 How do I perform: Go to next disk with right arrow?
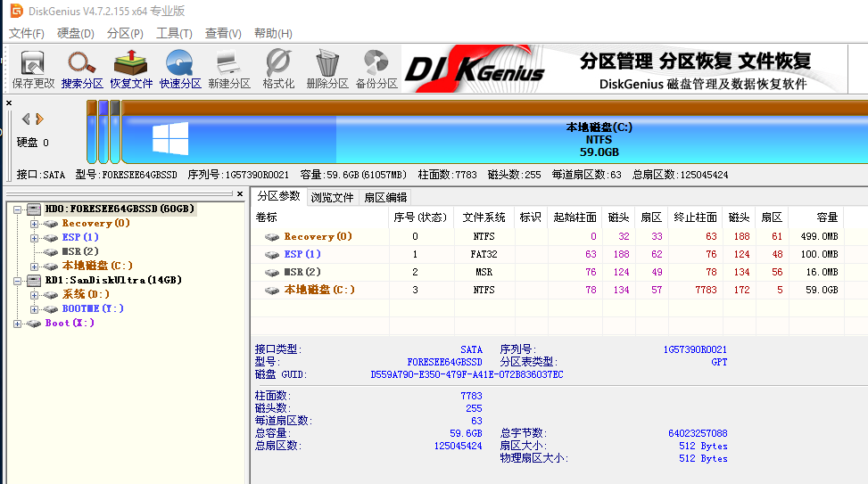point(39,119)
